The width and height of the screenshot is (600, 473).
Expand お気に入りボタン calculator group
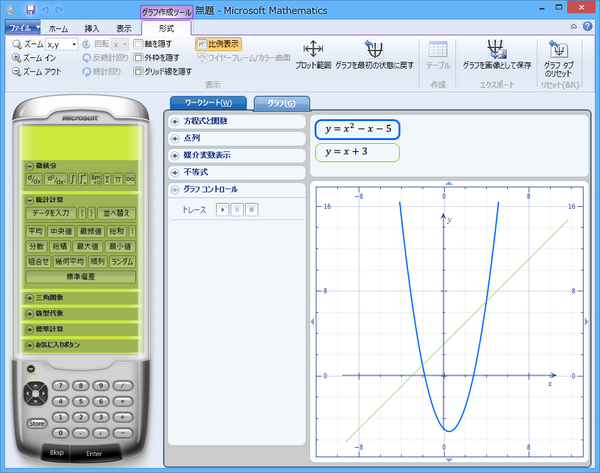29,345
